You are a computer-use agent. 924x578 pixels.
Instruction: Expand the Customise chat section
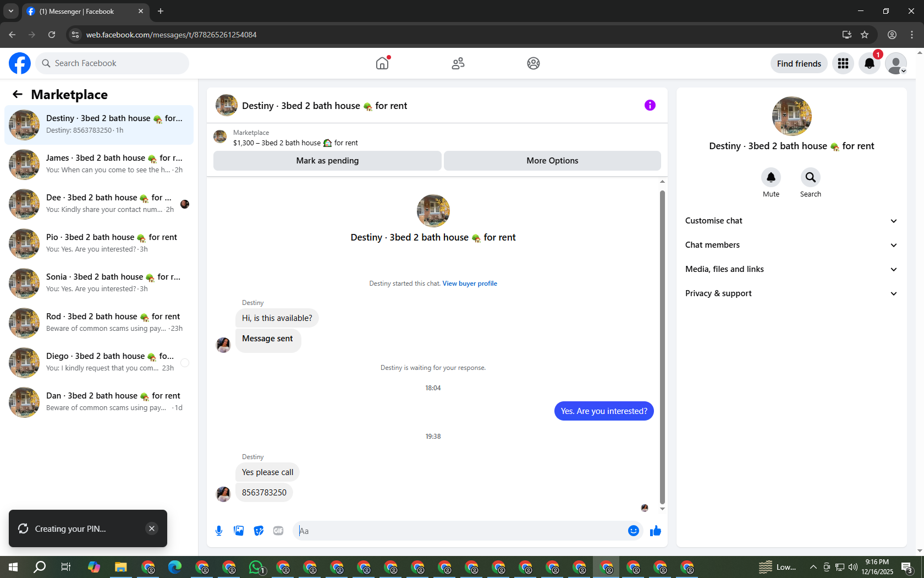pos(791,221)
